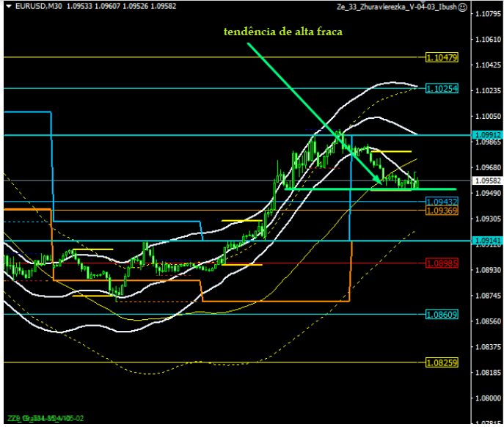The height and width of the screenshot is (427, 504).
Task: Click the 1.10479 yellow price label
Action: click(x=442, y=57)
